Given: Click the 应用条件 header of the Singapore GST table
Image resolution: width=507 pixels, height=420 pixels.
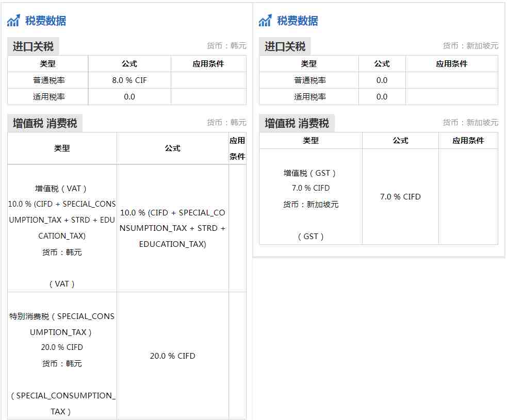Looking at the screenshot, I should (468, 141).
